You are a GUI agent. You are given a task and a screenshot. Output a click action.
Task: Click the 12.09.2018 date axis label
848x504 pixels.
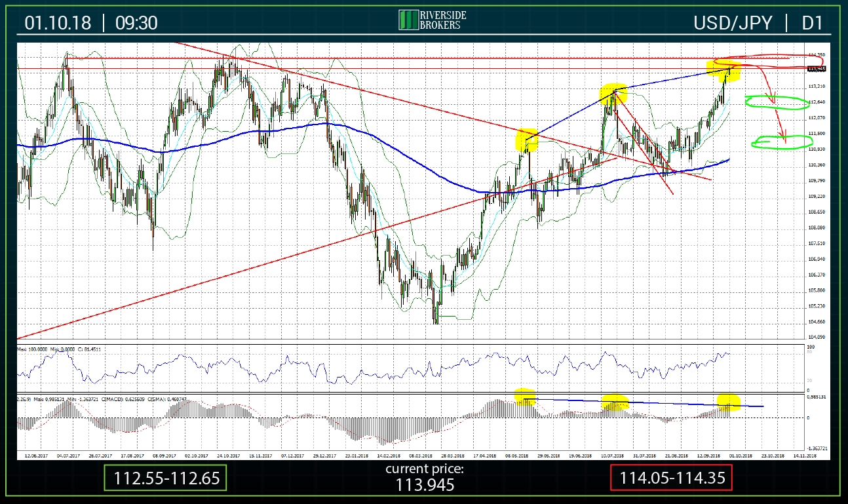click(709, 455)
